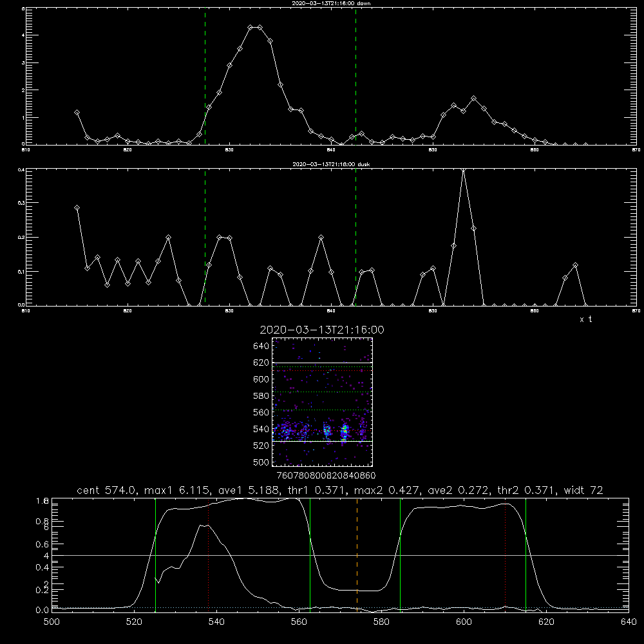Image resolution: width=644 pixels, height=644 pixels.
Task: Click the 520 label on bottom plot x-axis
Action: 134,622
